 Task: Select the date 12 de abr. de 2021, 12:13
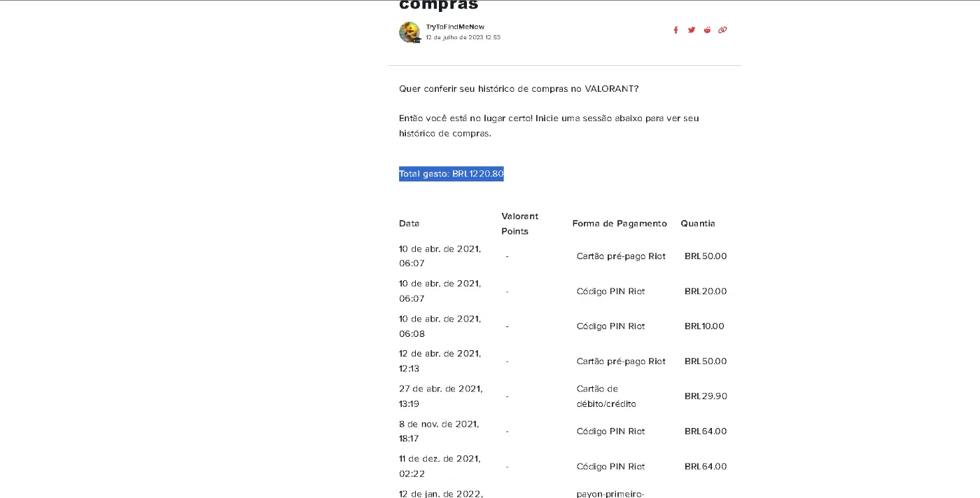tap(440, 361)
